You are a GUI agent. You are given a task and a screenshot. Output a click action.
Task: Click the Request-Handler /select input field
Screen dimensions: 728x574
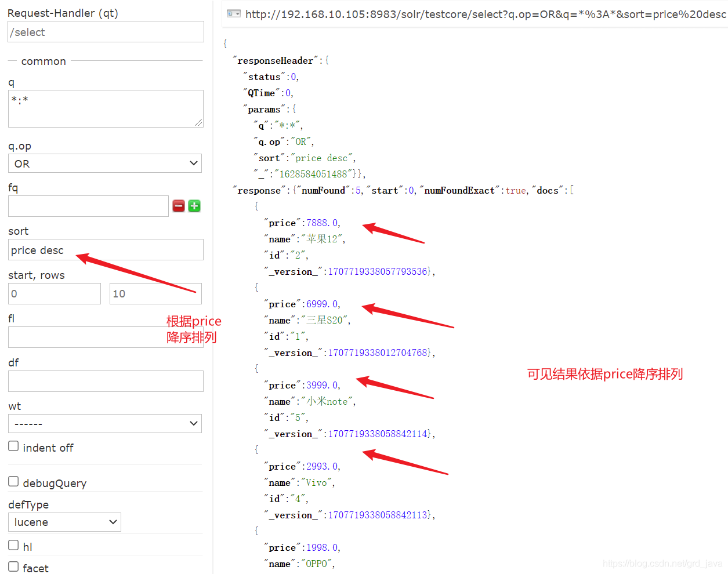106,32
